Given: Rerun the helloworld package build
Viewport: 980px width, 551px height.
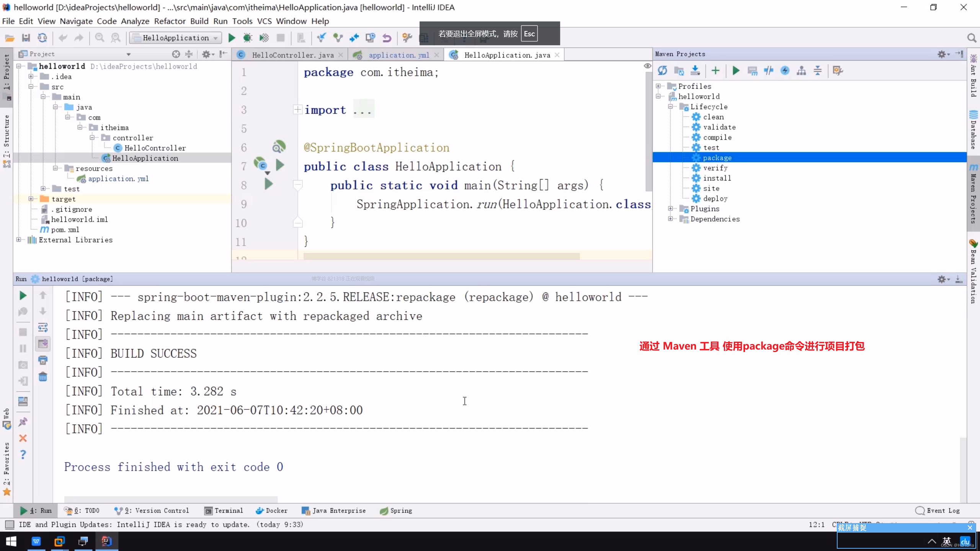Looking at the screenshot, I should [23, 295].
